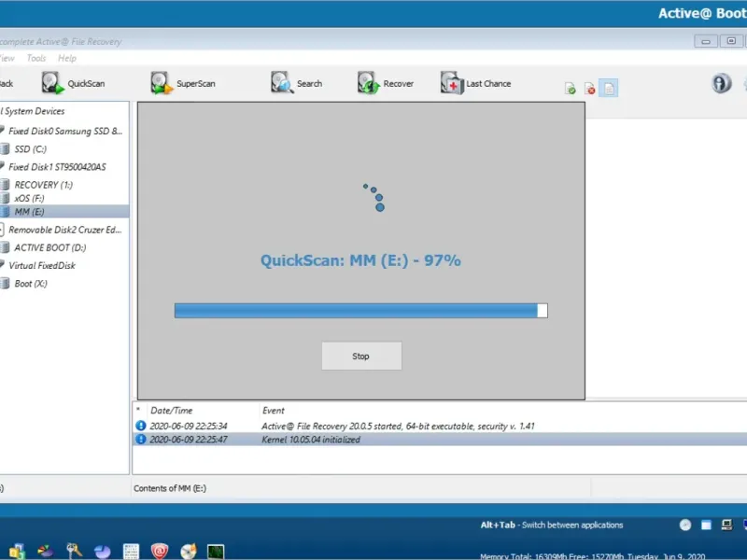Open the blue pie-chart taskbar icon

(103, 552)
